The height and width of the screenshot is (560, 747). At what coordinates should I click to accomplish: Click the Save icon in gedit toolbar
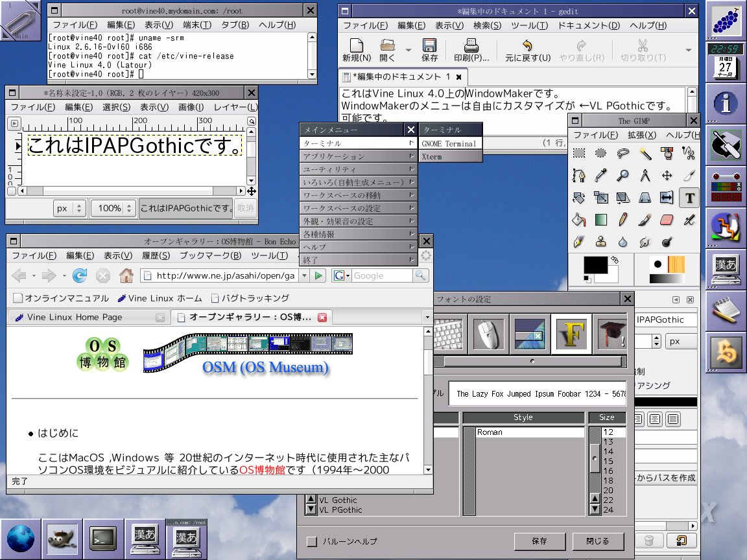click(429, 46)
